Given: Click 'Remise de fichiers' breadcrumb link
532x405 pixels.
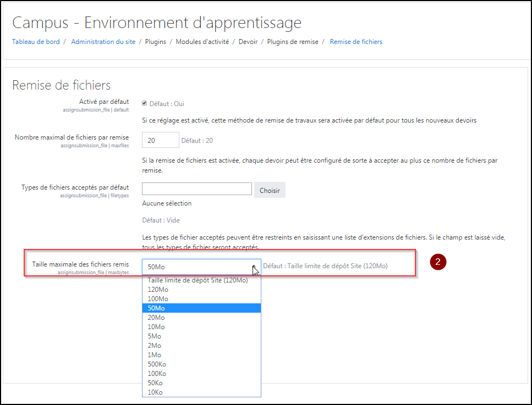Looking at the screenshot, I should pyautogui.click(x=356, y=42).
